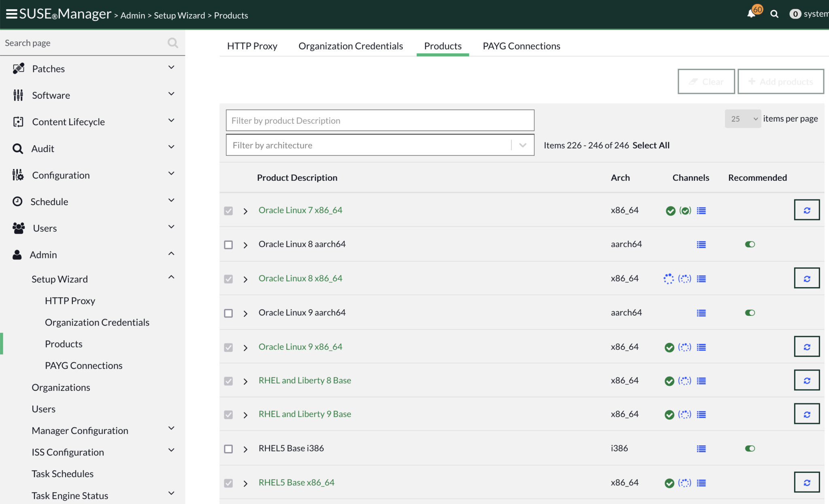Show channels list for RHEL5 Base i386
Screen dimensions: 829x504
coord(701,449)
